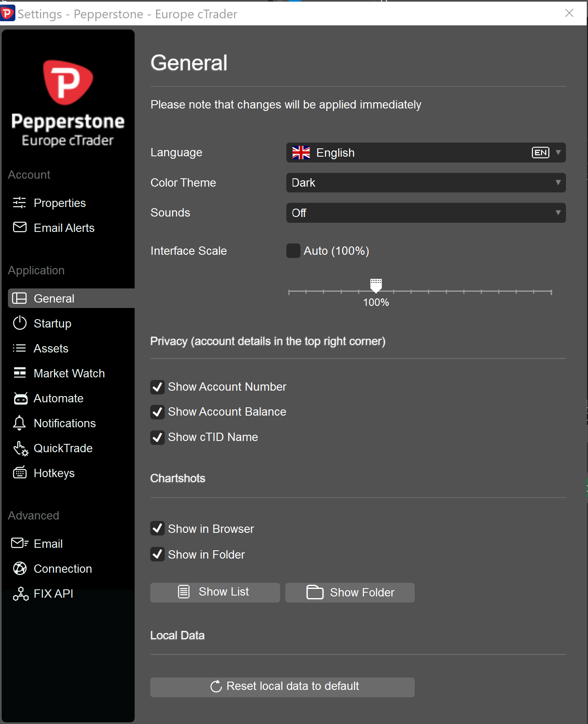Click the Interface Scale label
The width and height of the screenshot is (588, 724).
(189, 251)
